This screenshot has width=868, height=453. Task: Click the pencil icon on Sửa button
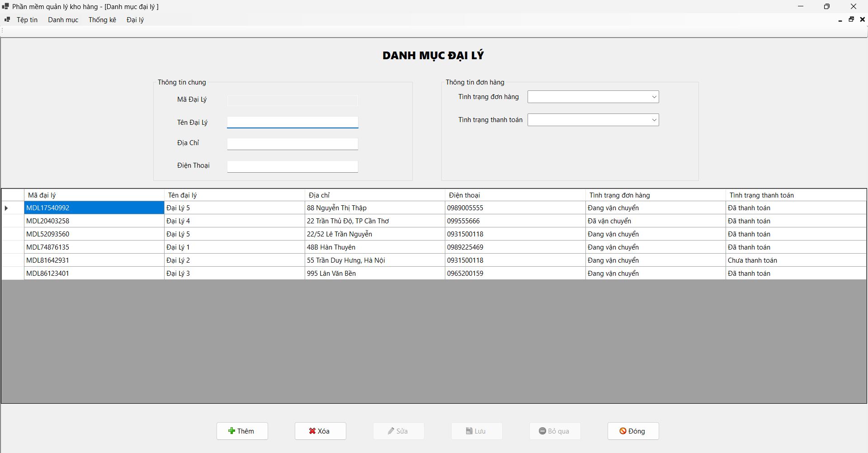pos(391,431)
